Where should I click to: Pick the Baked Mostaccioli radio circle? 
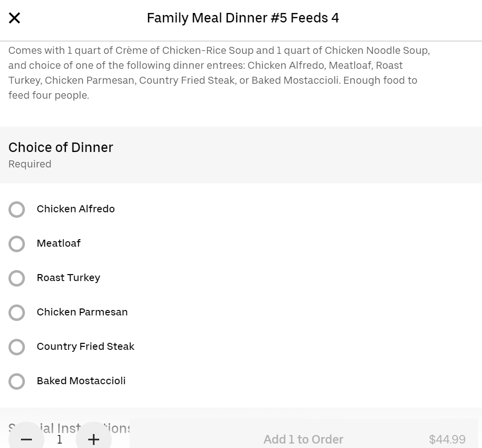[17, 382]
